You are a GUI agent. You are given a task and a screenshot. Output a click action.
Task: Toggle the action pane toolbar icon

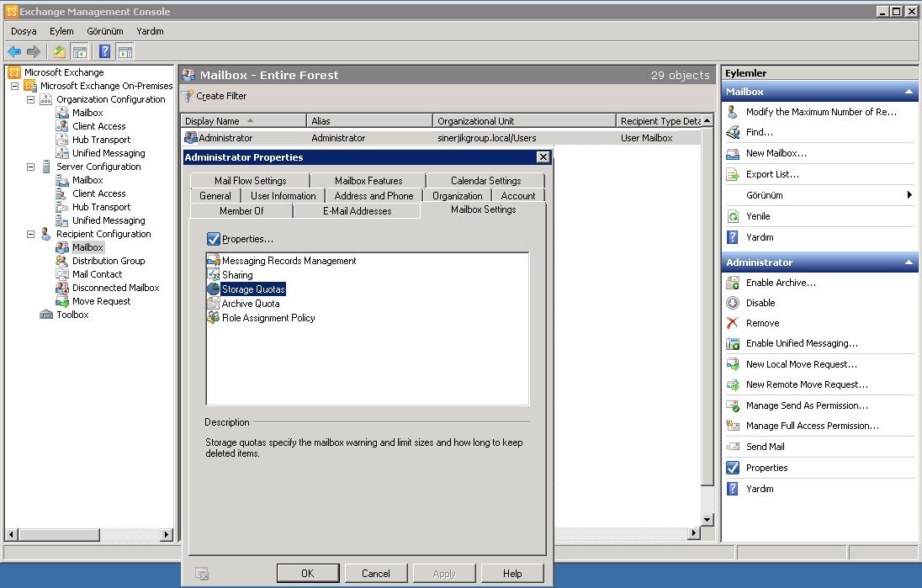(125, 52)
